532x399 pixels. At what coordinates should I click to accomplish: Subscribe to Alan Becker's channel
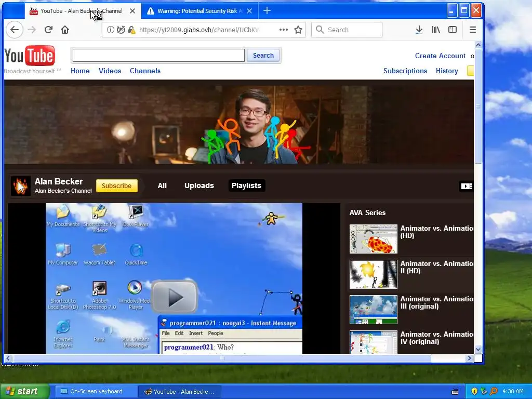coord(117,185)
